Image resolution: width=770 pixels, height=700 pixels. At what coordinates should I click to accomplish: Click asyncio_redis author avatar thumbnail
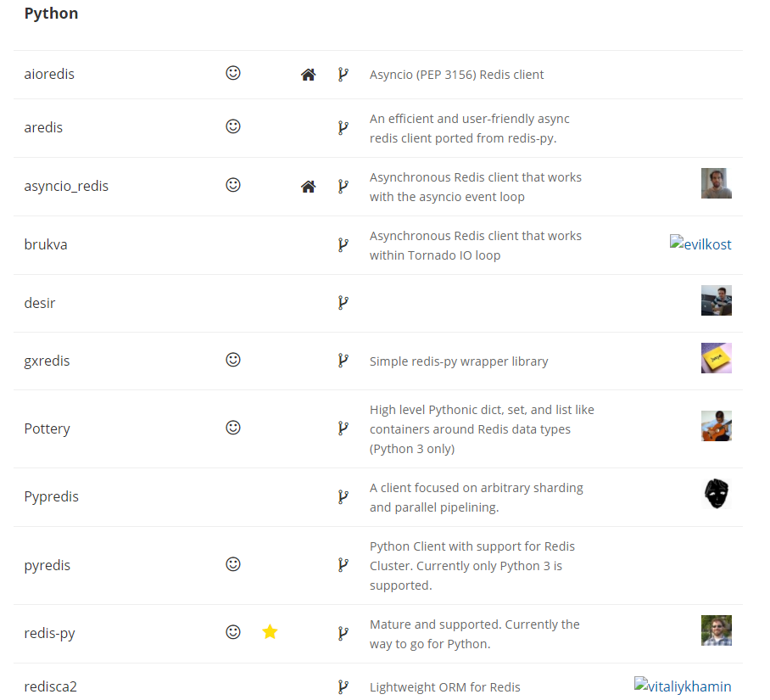coord(717,183)
